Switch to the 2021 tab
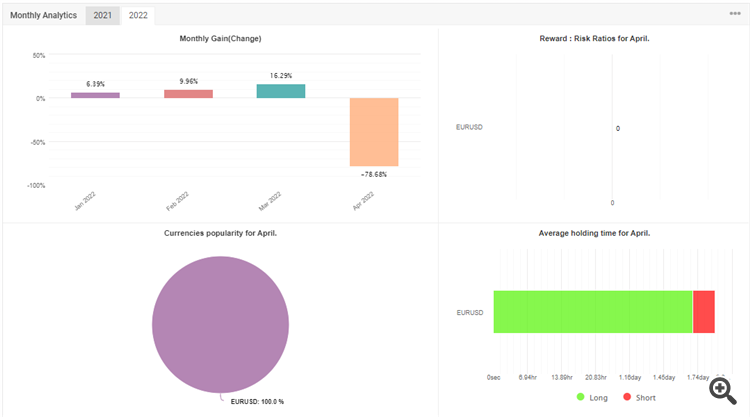The width and height of the screenshot is (750, 417). coord(102,15)
